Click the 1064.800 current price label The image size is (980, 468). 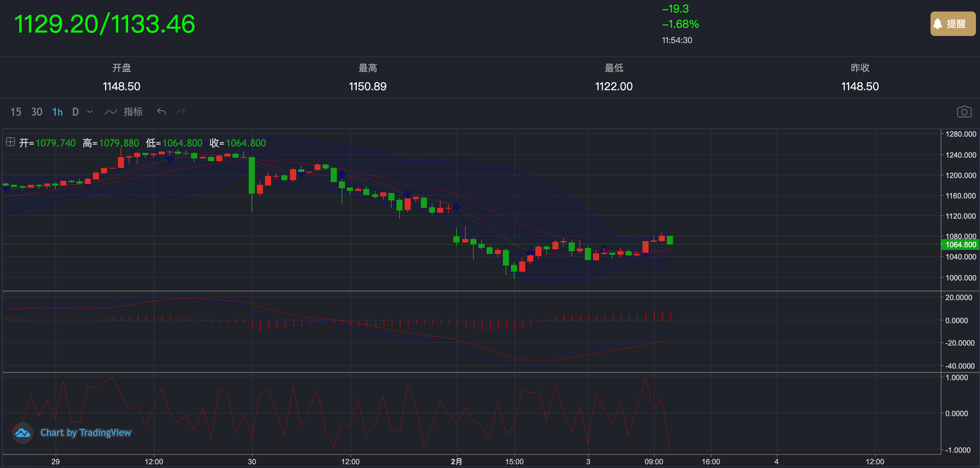point(960,245)
